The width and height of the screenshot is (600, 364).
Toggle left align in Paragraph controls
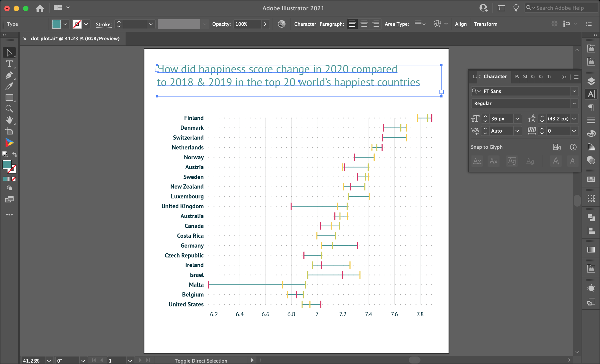pyautogui.click(x=352, y=24)
